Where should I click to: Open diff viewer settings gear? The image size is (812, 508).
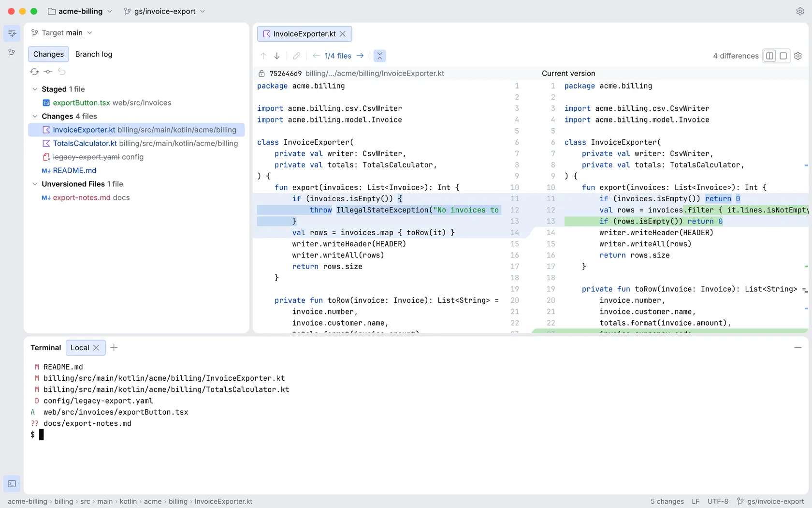point(798,56)
